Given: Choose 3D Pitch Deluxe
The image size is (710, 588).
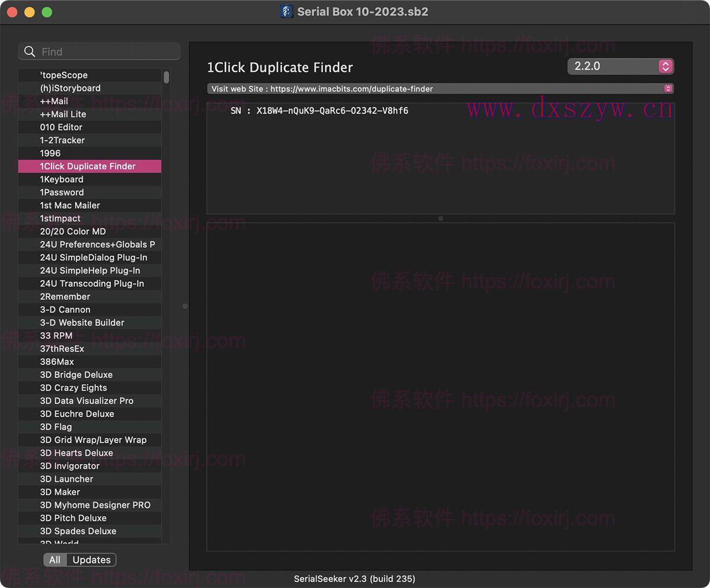Looking at the screenshot, I should 89,518.
